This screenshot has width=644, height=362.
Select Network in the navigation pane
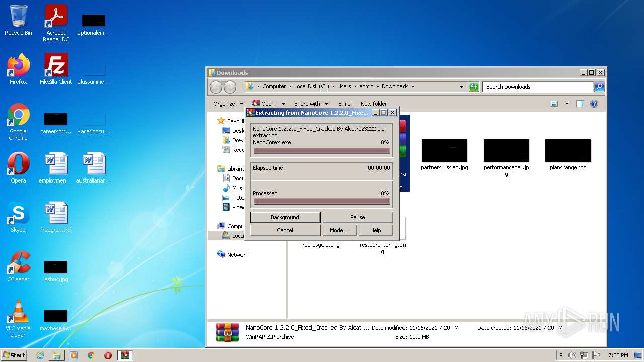pos(237,255)
